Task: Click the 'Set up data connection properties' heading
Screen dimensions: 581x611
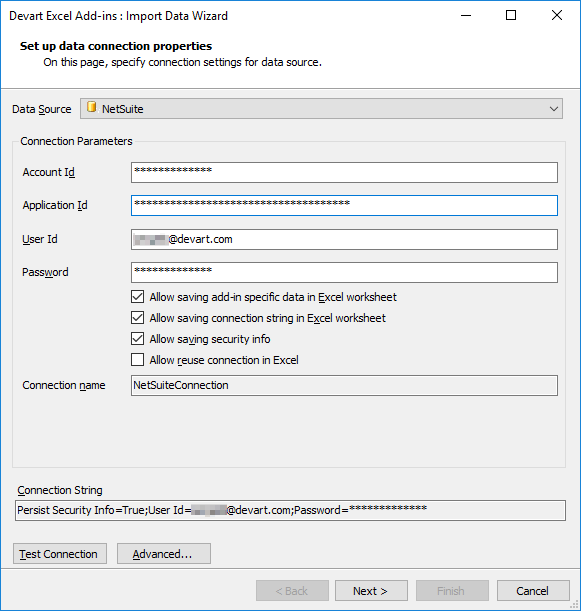Action: [x=116, y=46]
